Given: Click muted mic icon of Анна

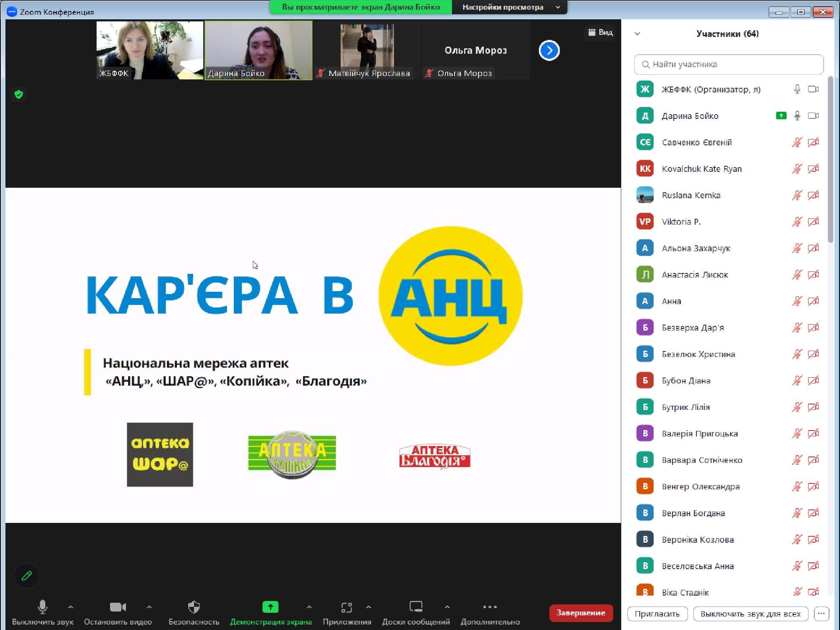Looking at the screenshot, I should [797, 301].
